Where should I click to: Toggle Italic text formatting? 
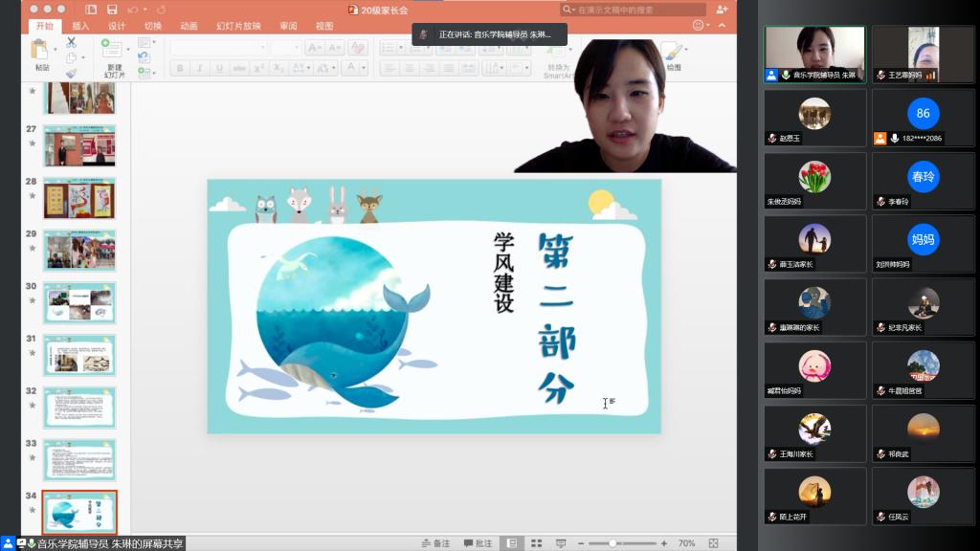tap(199, 68)
